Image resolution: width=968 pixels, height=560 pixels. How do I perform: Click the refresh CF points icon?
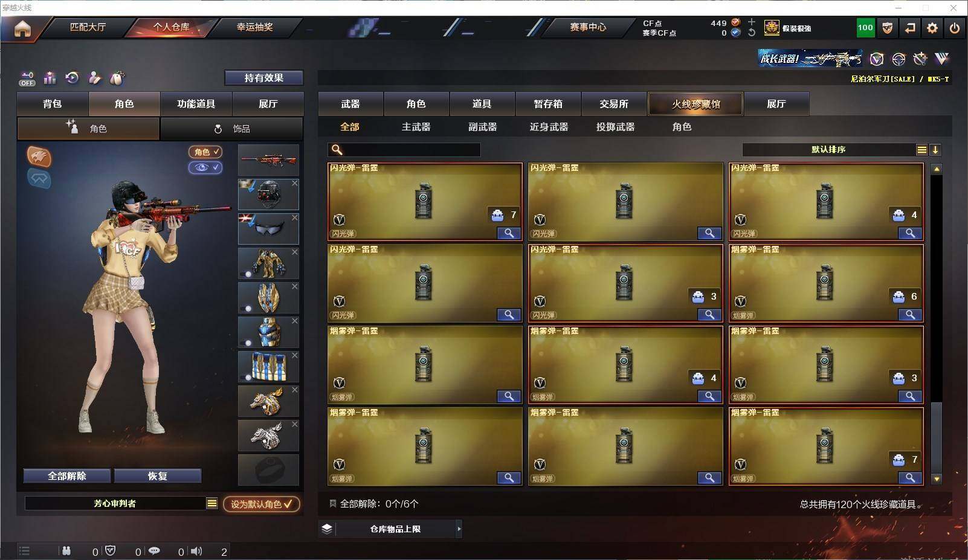[751, 33]
